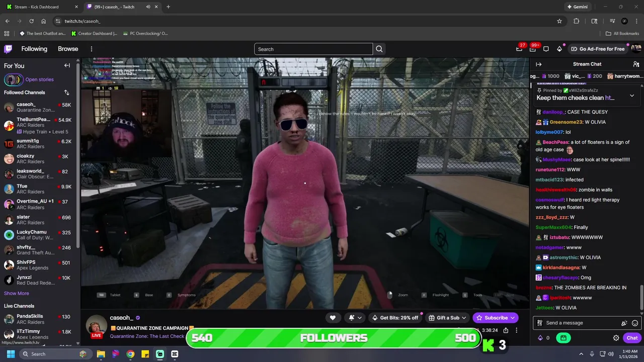Show More followed channels

(x=17, y=293)
